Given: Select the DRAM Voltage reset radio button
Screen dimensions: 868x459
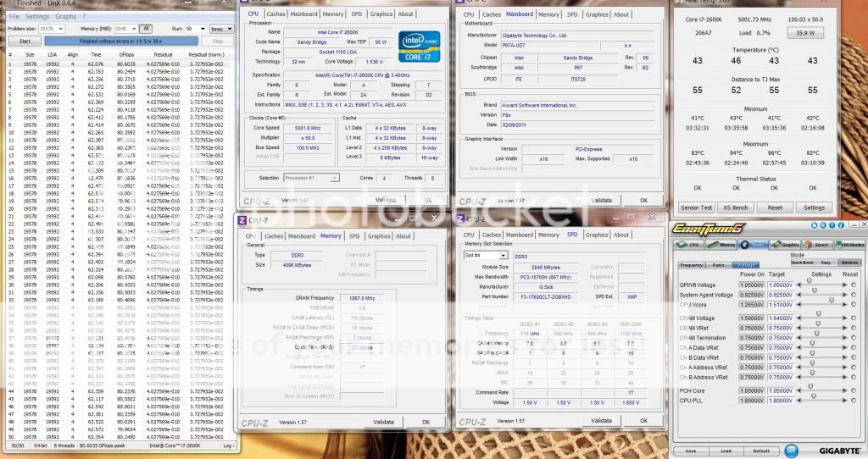Looking at the screenshot, I should coord(854,318).
